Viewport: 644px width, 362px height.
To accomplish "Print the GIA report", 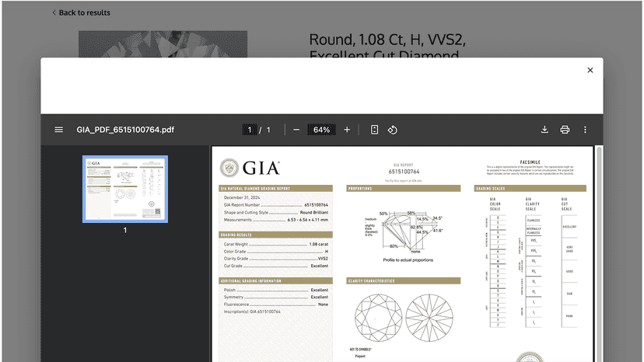I will coord(565,130).
